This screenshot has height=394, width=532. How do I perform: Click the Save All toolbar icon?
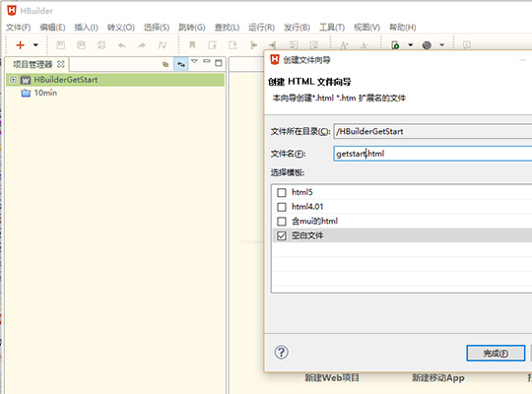[101, 44]
